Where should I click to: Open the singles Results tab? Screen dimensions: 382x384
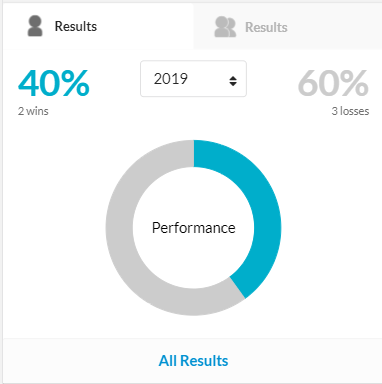click(98, 26)
